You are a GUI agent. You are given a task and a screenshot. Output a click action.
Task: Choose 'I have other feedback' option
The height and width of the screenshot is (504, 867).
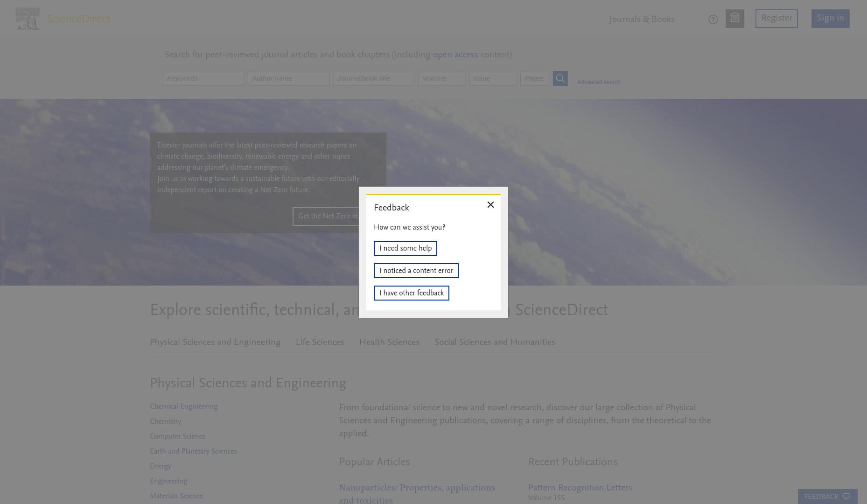point(412,293)
